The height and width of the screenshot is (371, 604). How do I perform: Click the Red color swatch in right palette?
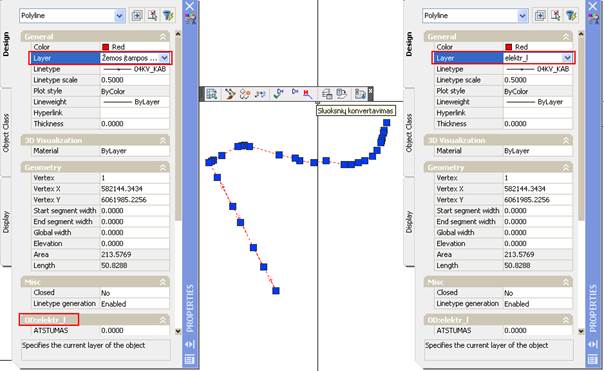tap(508, 47)
